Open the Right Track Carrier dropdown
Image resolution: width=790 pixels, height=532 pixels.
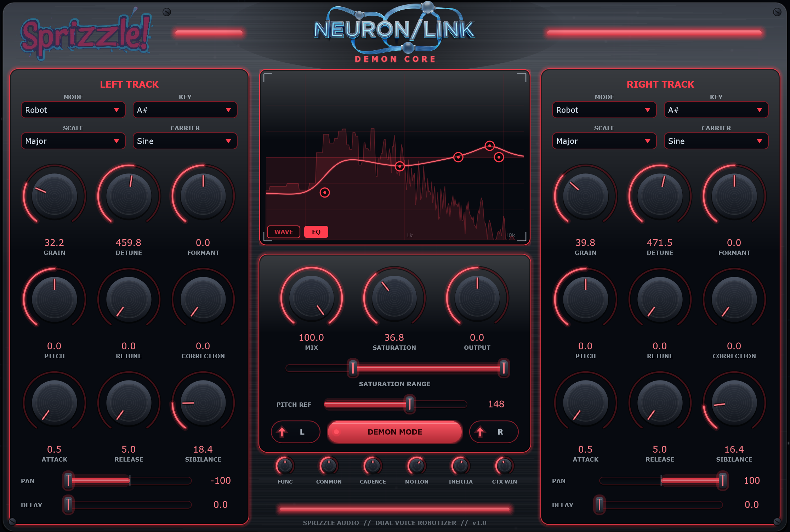pyautogui.click(x=716, y=141)
